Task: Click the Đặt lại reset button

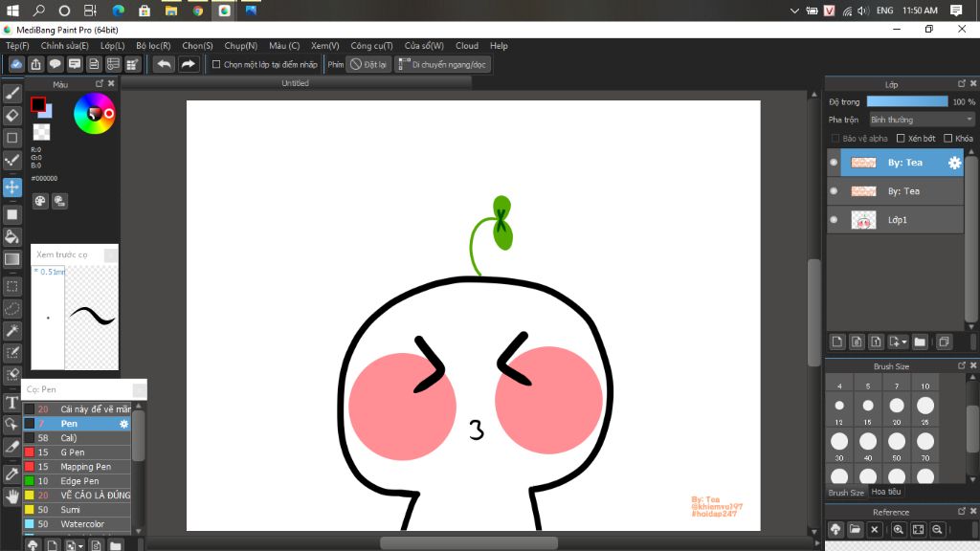Action: (x=368, y=64)
